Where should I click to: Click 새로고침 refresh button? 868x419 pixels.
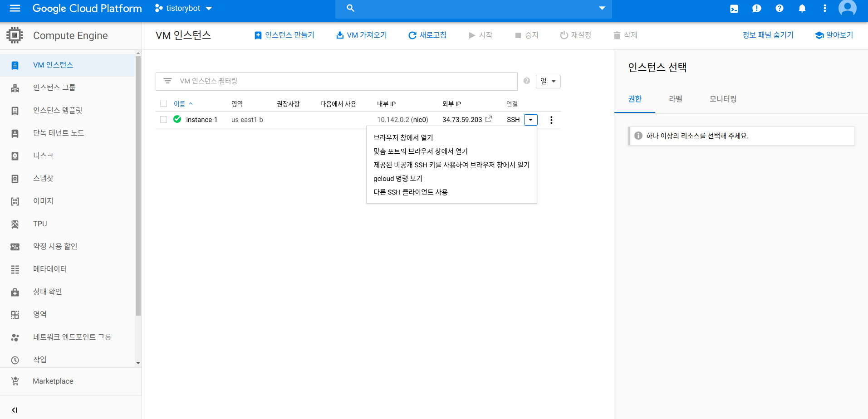(427, 35)
